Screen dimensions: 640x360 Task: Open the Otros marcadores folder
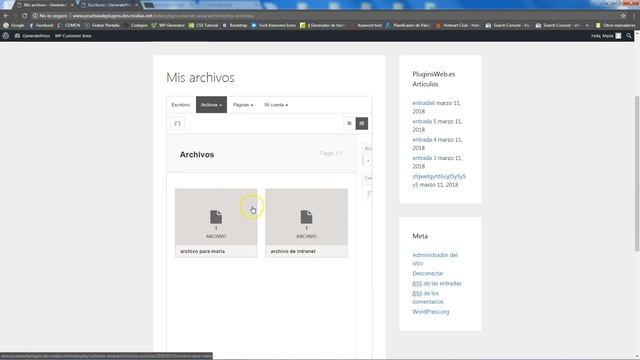tap(616, 25)
